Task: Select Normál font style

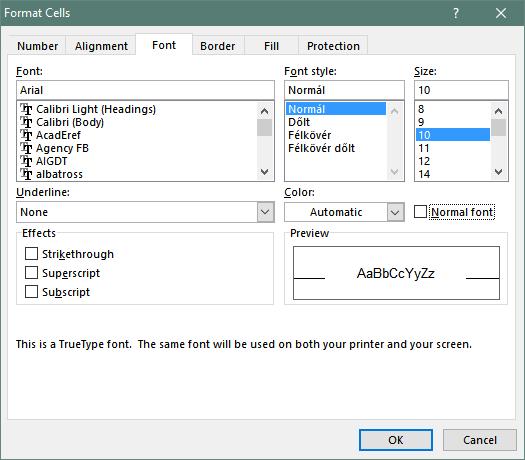Action: pyautogui.click(x=336, y=109)
